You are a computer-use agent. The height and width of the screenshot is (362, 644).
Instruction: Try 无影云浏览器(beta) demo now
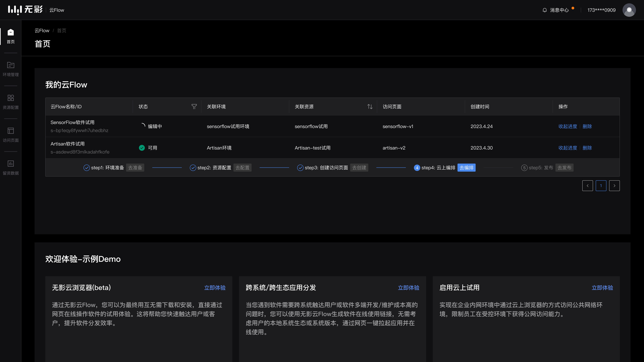point(215,288)
